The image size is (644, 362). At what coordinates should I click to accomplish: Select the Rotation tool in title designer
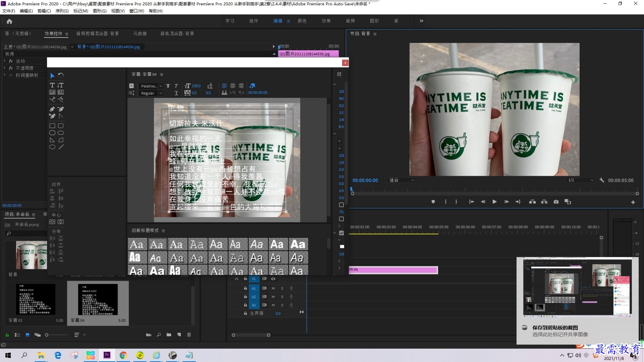click(61, 76)
